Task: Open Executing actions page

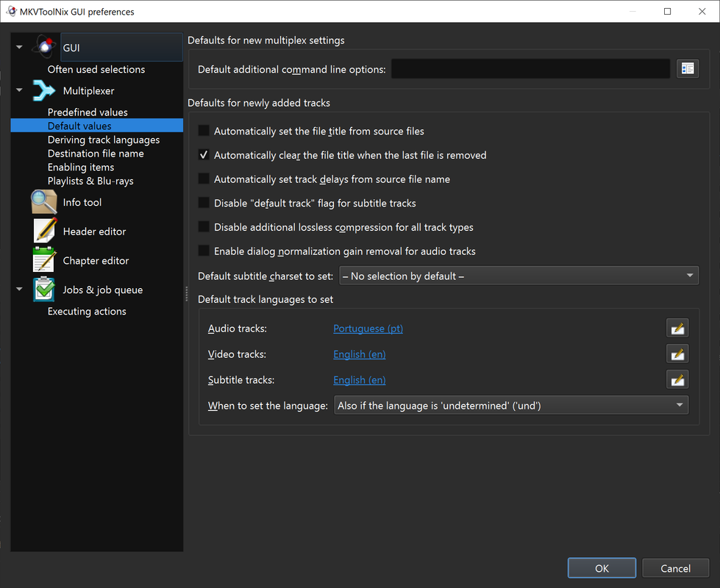Action: point(87,311)
